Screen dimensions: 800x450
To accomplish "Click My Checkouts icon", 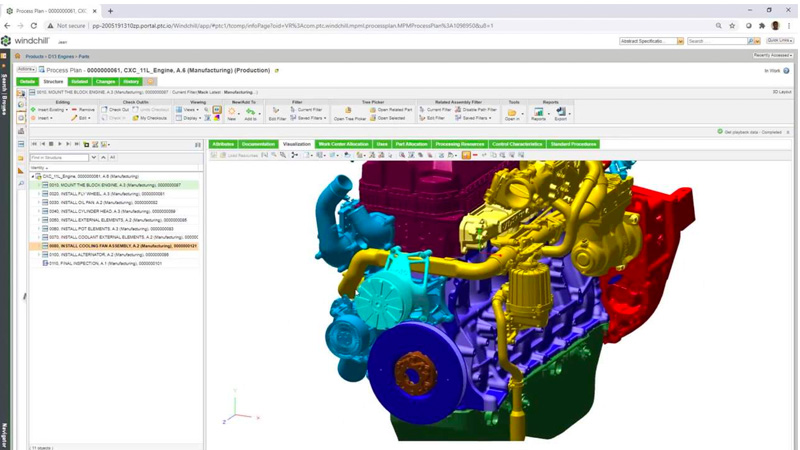I will (150, 118).
